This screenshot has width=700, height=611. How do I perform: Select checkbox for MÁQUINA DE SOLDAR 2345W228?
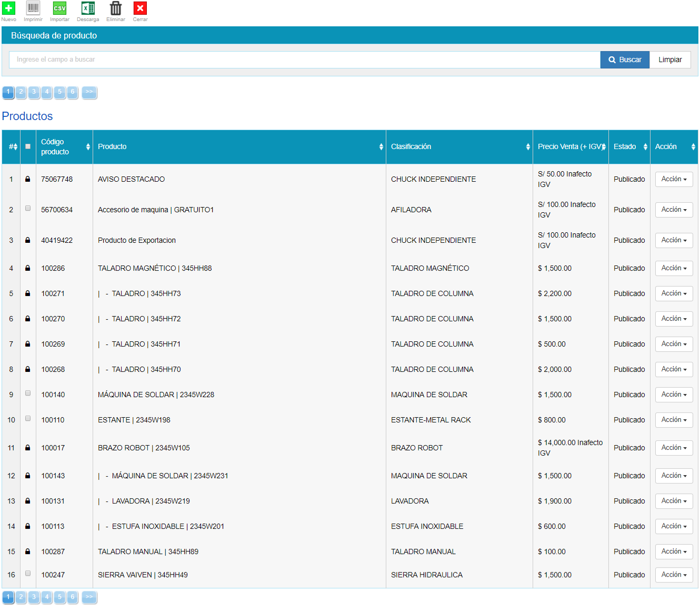tap(28, 393)
